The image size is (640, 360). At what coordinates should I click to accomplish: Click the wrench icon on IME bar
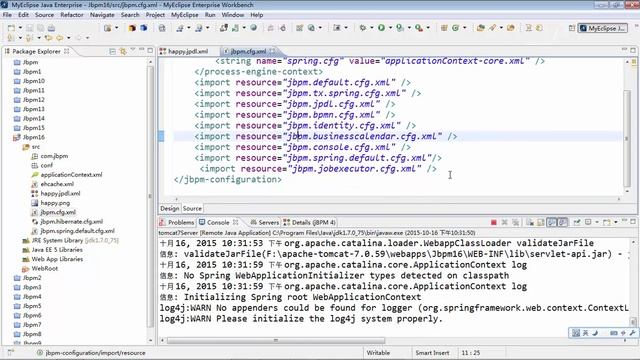632,333
